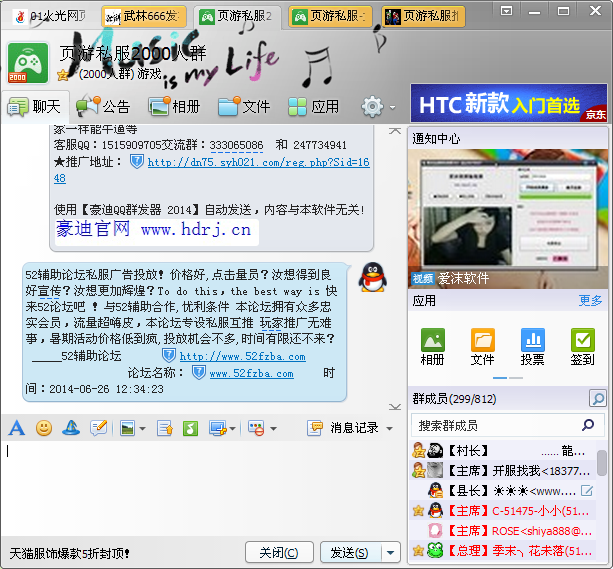This screenshot has width=613, height=569.
Task: Select member 【村长】 in the list
Action: (503, 451)
